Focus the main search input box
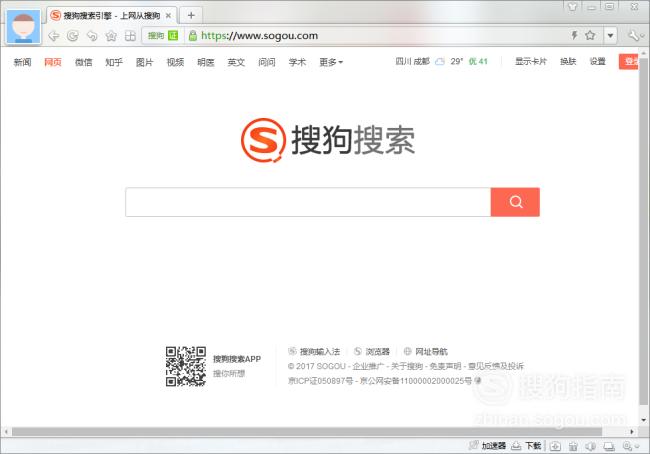Image resolution: width=650 pixels, height=454 pixels. (308, 202)
